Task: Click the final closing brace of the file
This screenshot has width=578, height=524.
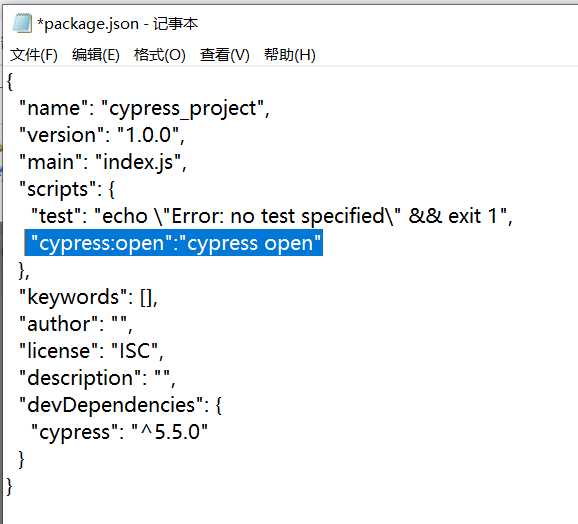Action: 10,486
